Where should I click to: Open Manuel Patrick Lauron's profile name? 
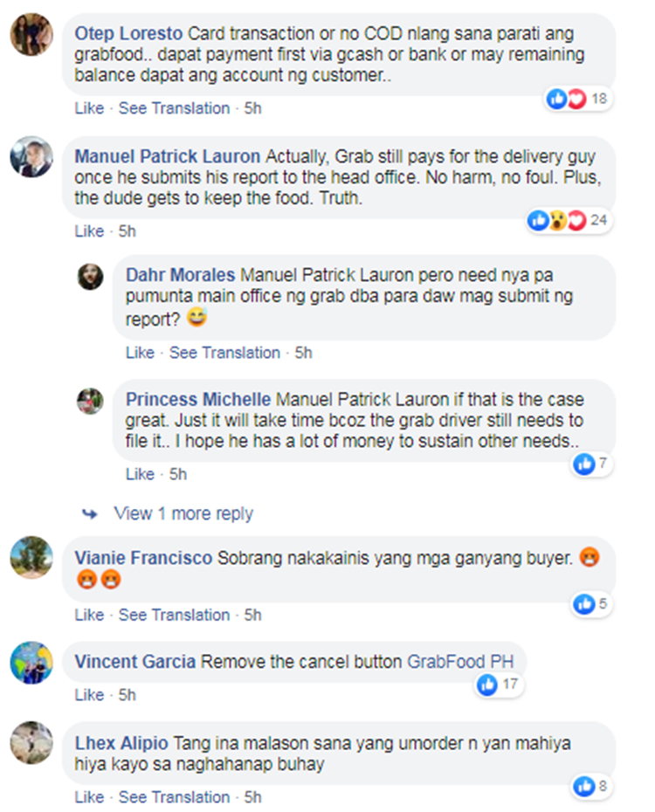(168, 156)
